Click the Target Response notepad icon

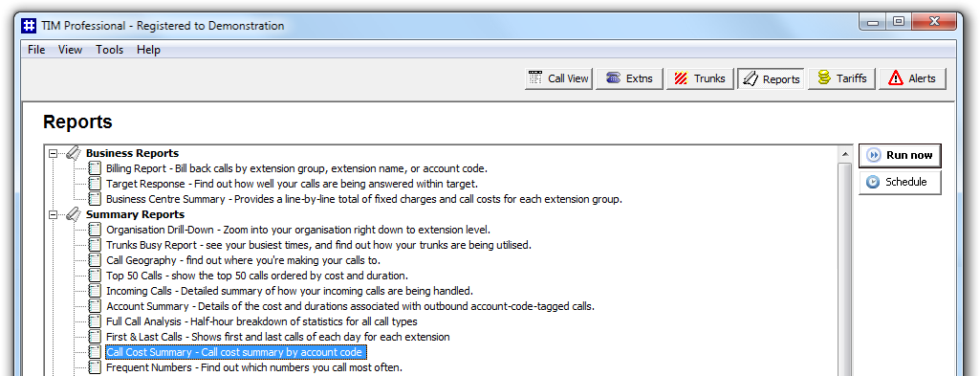pyautogui.click(x=95, y=184)
